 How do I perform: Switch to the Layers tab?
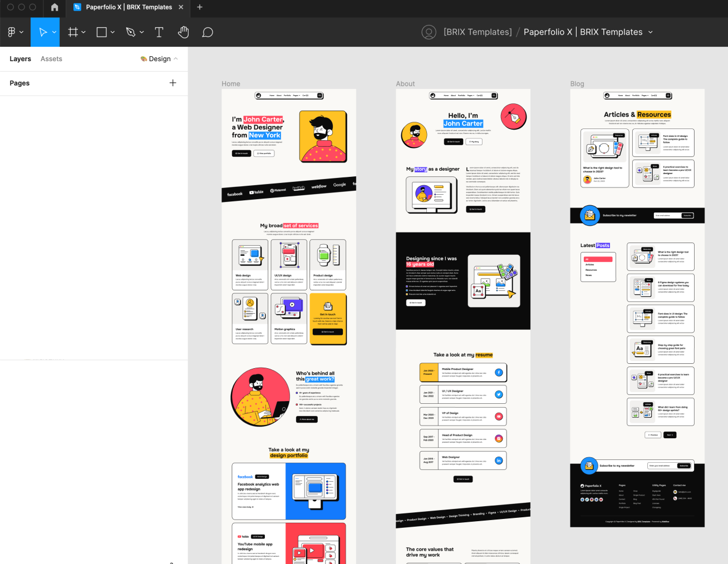click(x=20, y=59)
